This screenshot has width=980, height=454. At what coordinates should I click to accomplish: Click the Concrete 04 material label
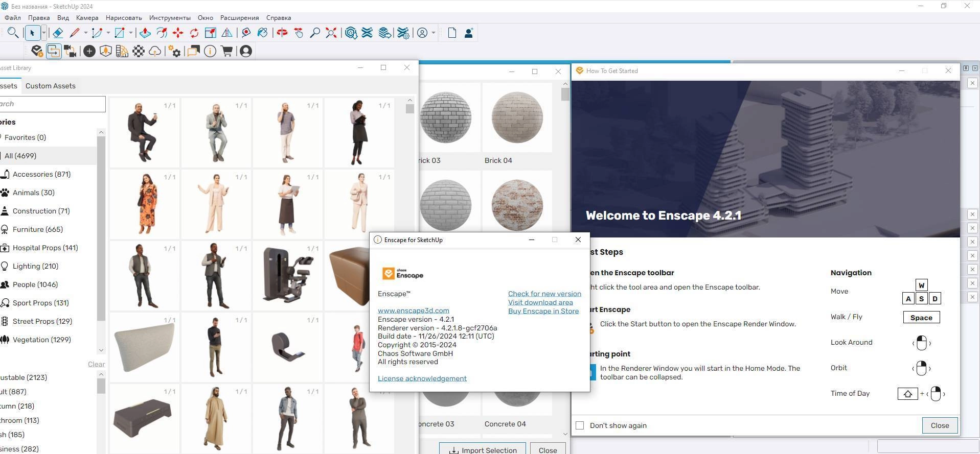coord(505,424)
